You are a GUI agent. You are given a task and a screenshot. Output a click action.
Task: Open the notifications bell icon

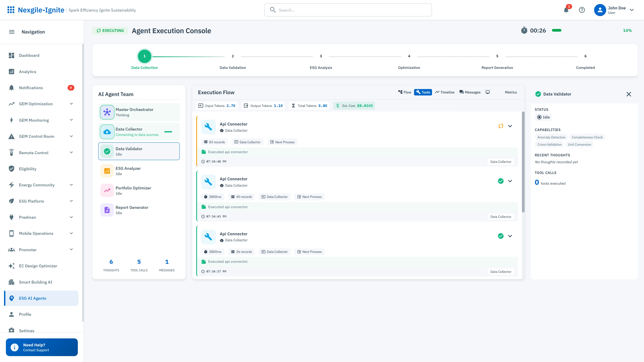pos(566,10)
